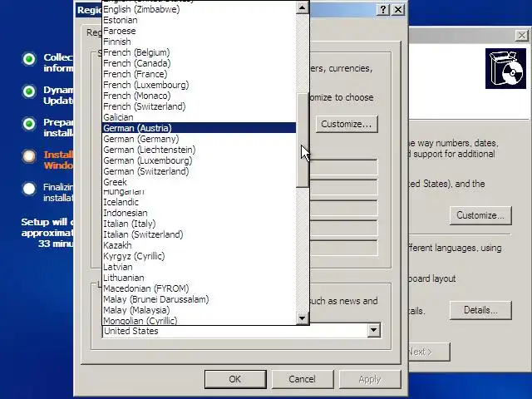Select German (Switzerland) entry
The width and height of the screenshot is (532, 399).
click(x=199, y=171)
